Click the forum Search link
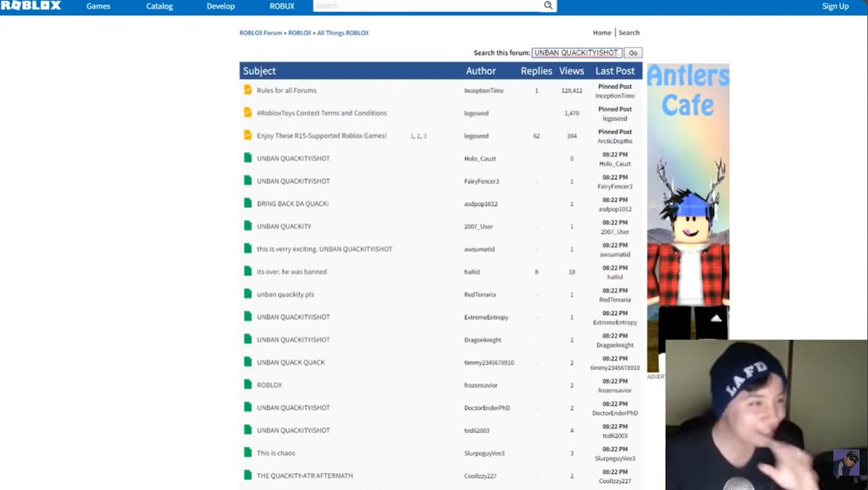Image resolution: width=868 pixels, height=490 pixels. click(x=629, y=33)
